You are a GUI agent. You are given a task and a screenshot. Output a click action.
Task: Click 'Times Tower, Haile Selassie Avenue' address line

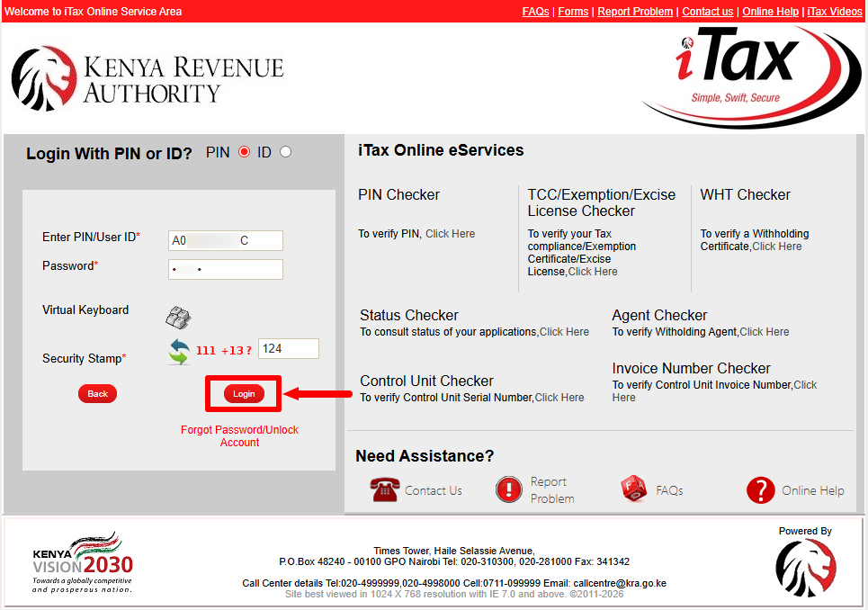pos(454,552)
